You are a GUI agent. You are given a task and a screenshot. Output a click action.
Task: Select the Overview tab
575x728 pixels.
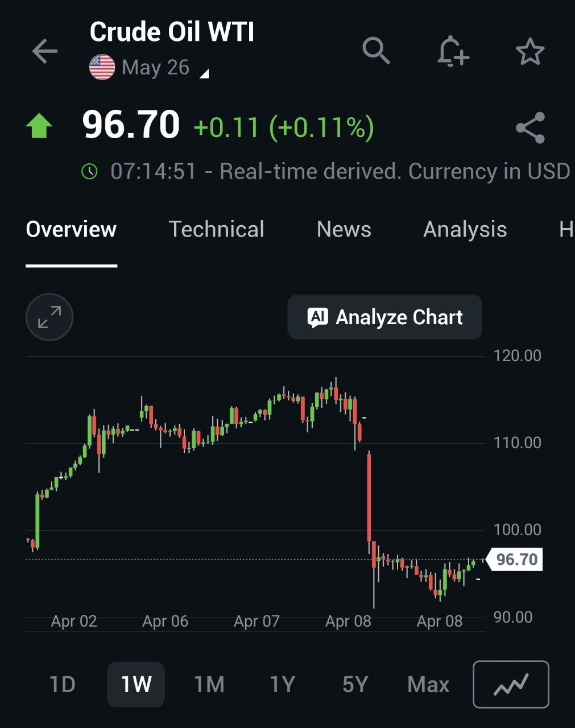71,230
